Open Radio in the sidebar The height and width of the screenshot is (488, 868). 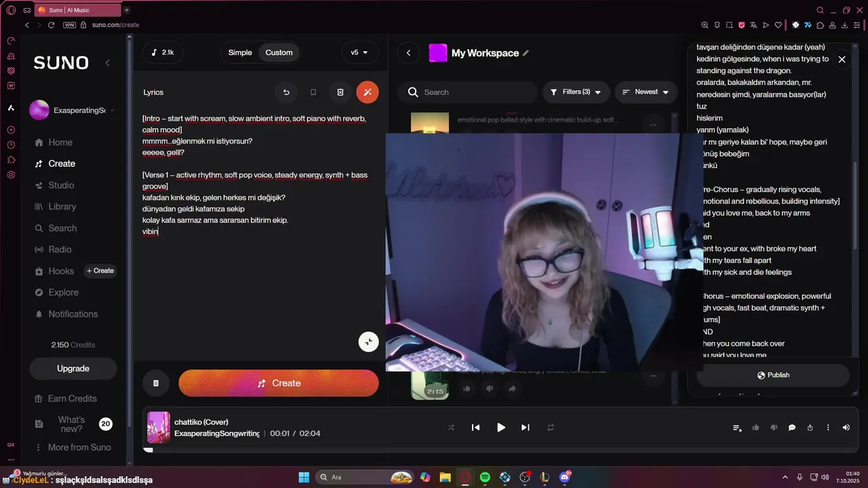(53, 249)
